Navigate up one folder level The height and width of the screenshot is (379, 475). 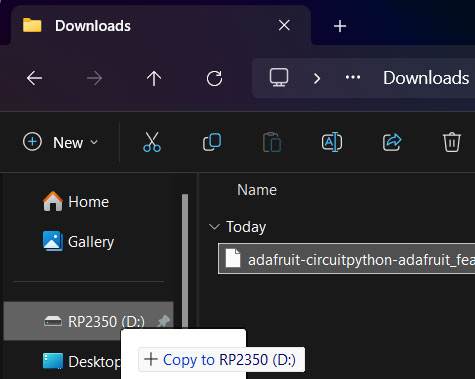(x=154, y=79)
